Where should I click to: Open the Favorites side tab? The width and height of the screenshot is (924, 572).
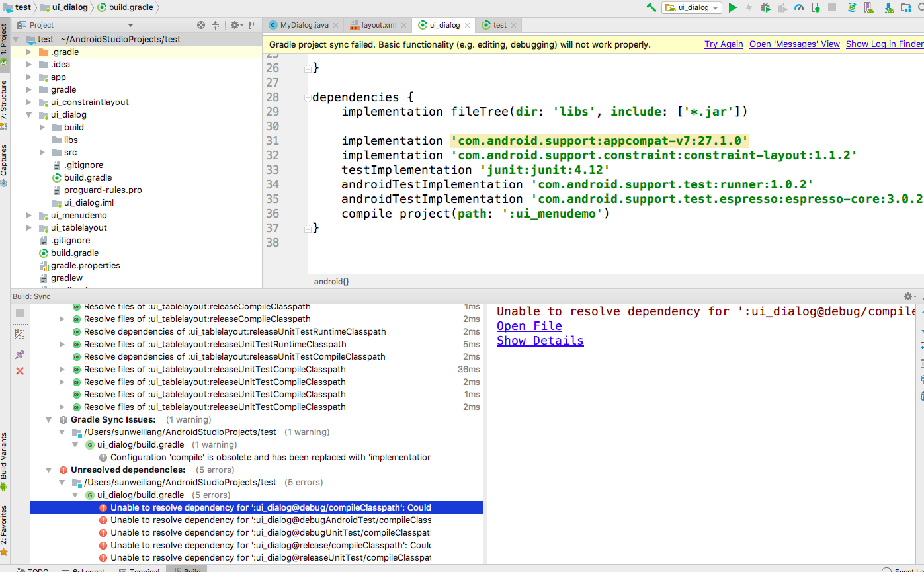pos(5,530)
